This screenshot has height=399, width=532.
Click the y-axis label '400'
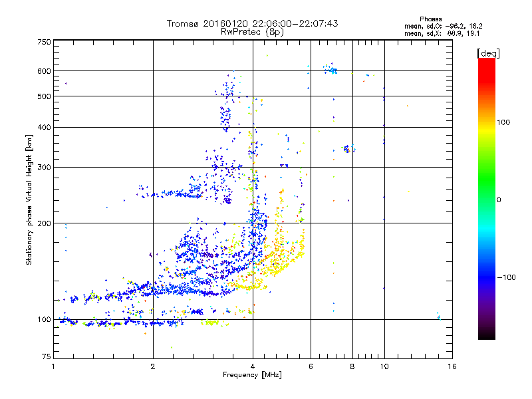[x=44, y=128]
